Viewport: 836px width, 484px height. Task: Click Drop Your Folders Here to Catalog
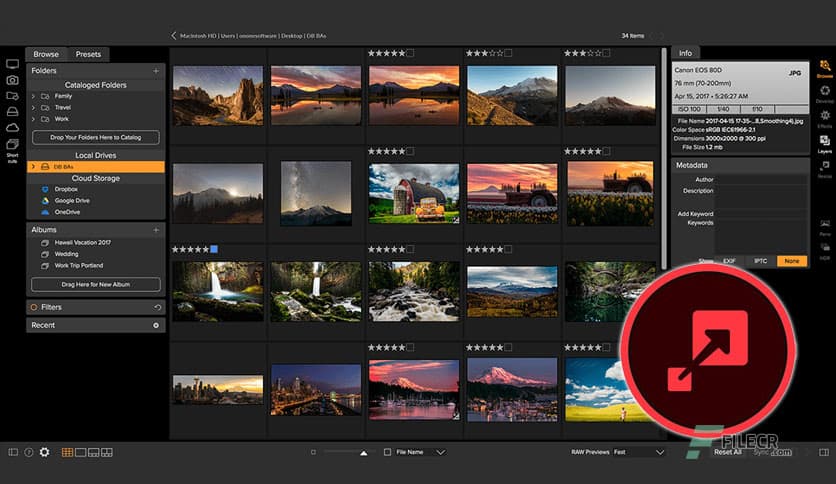coord(96,137)
